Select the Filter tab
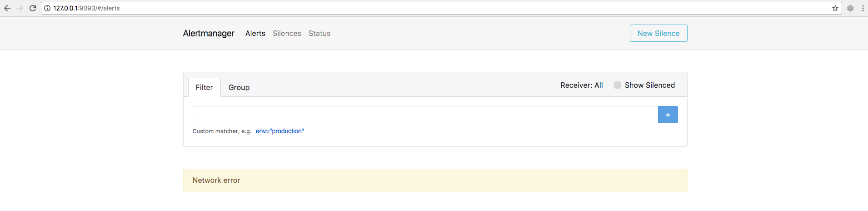The width and height of the screenshot is (868, 211). pyautogui.click(x=204, y=87)
